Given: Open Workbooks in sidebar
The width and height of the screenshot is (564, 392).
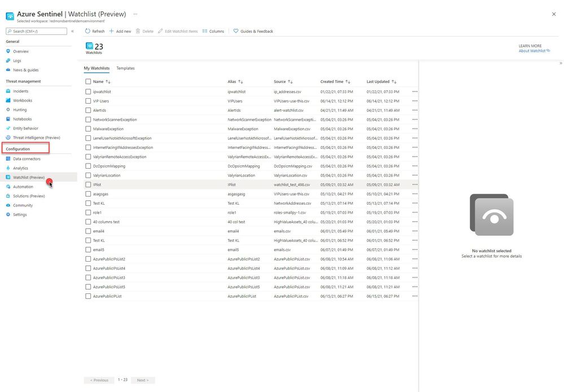Looking at the screenshot, I should click(23, 100).
